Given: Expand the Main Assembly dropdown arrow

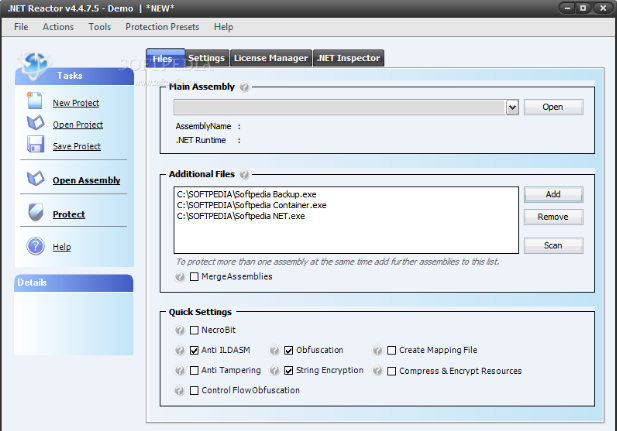Looking at the screenshot, I should click(512, 107).
